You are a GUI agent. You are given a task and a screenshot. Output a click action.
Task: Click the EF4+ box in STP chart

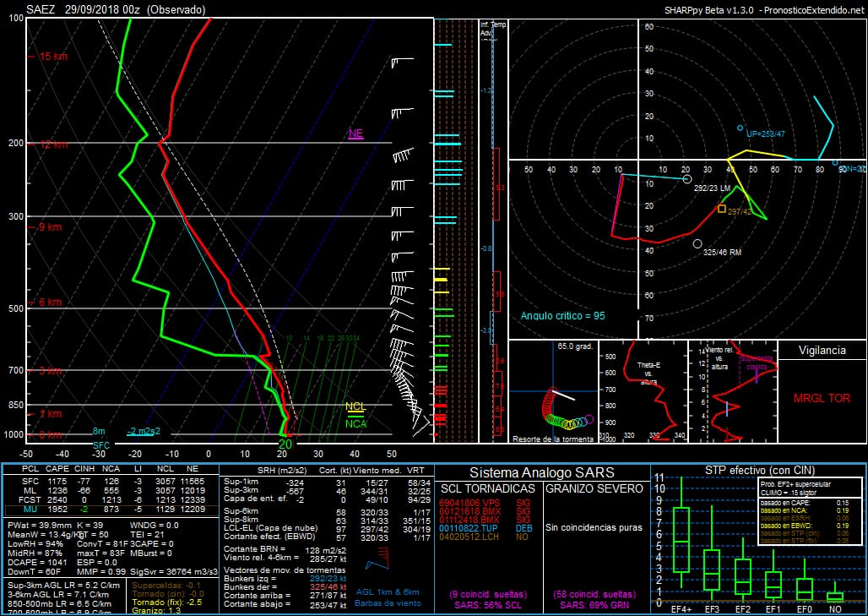[681, 539]
